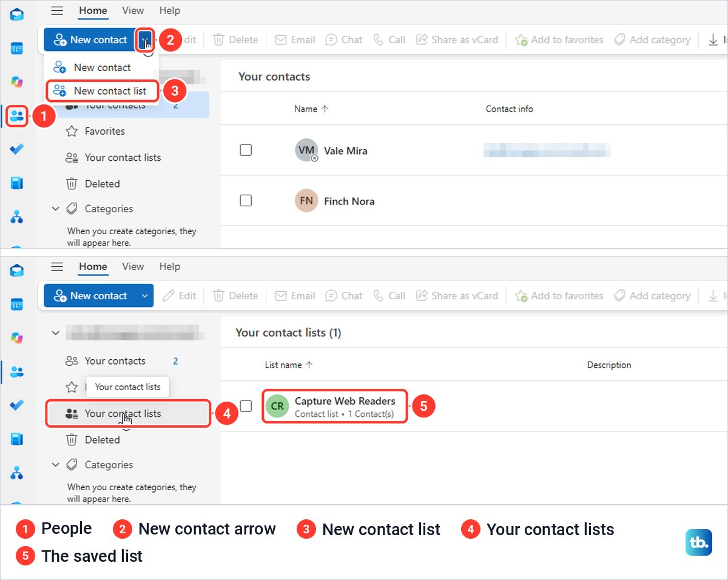Viewport: 728px width, 580px height.
Task: Open Mail from the upper screenshot's app rail
Action: (17, 15)
